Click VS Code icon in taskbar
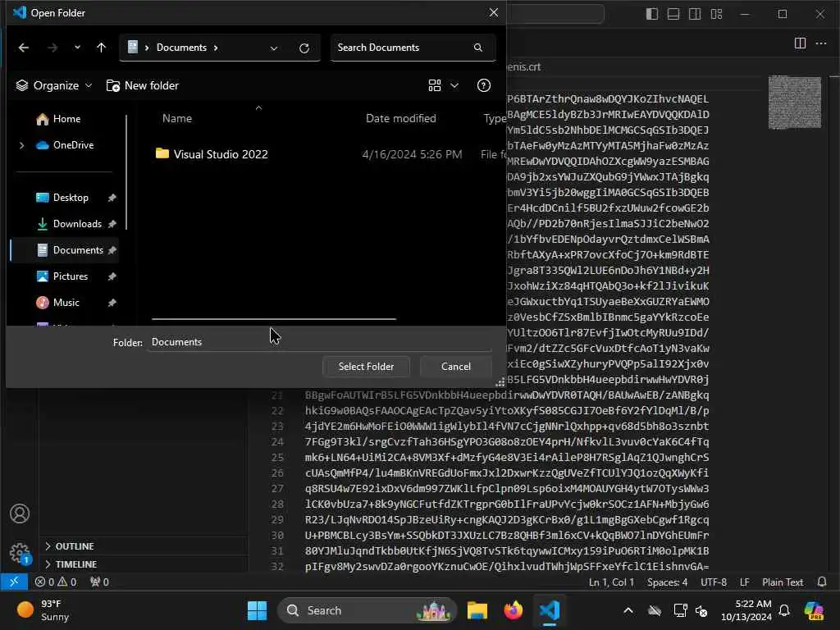The height and width of the screenshot is (630, 840). (x=549, y=610)
